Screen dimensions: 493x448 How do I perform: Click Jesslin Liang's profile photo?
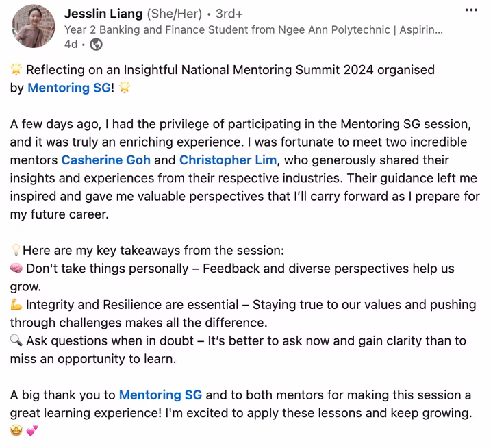(30, 25)
